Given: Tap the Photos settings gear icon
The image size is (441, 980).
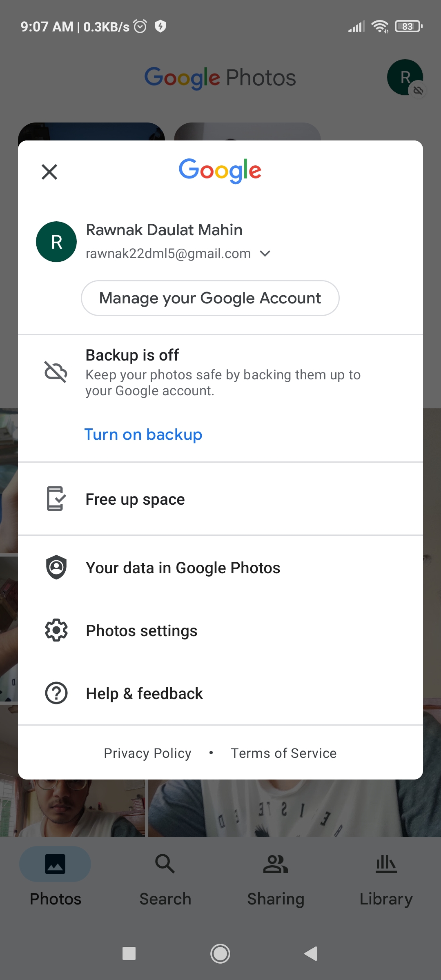Looking at the screenshot, I should pos(56,630).
